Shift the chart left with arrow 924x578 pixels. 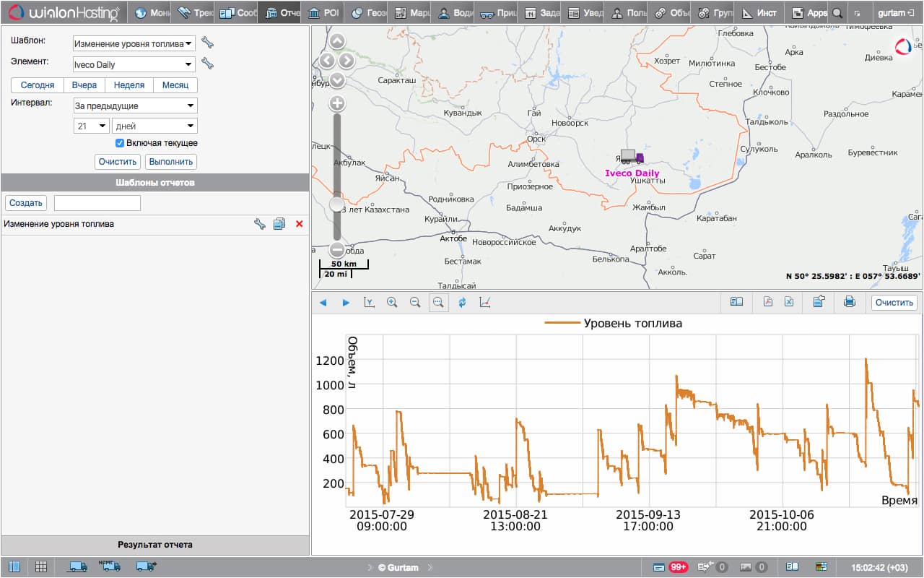coord(323,303)
